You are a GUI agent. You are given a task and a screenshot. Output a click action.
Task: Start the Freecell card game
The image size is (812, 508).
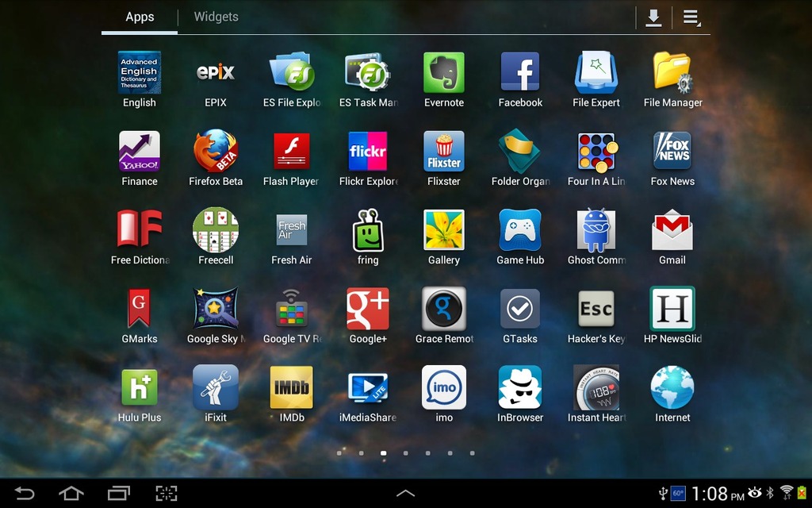coord(216,230)
